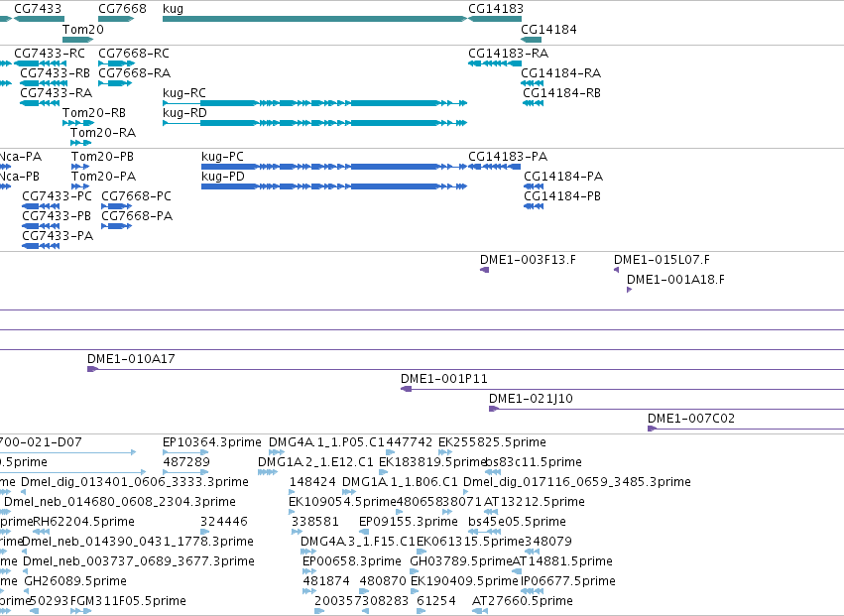This screenshot has width=844, height=616.
Task: Click transcript label CG7433-RB
Action: pyautogui.click(x=55, y=73)
